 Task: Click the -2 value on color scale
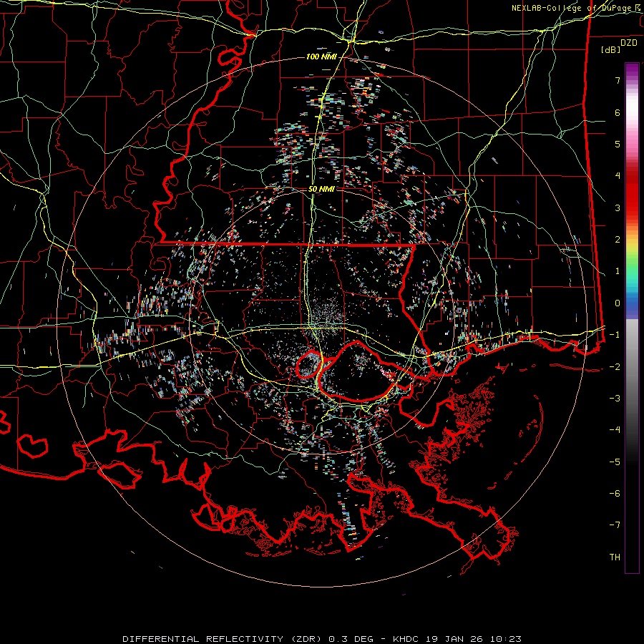click(615, 367)
